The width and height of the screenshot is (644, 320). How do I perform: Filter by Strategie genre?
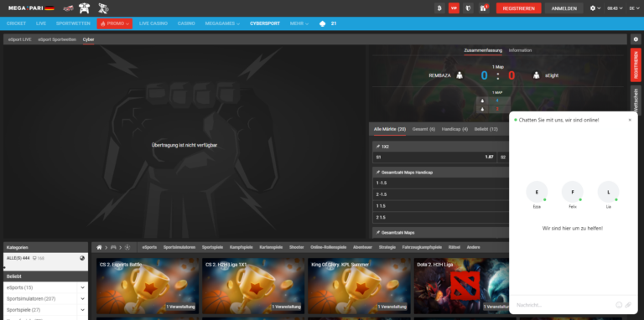(387, 247)
